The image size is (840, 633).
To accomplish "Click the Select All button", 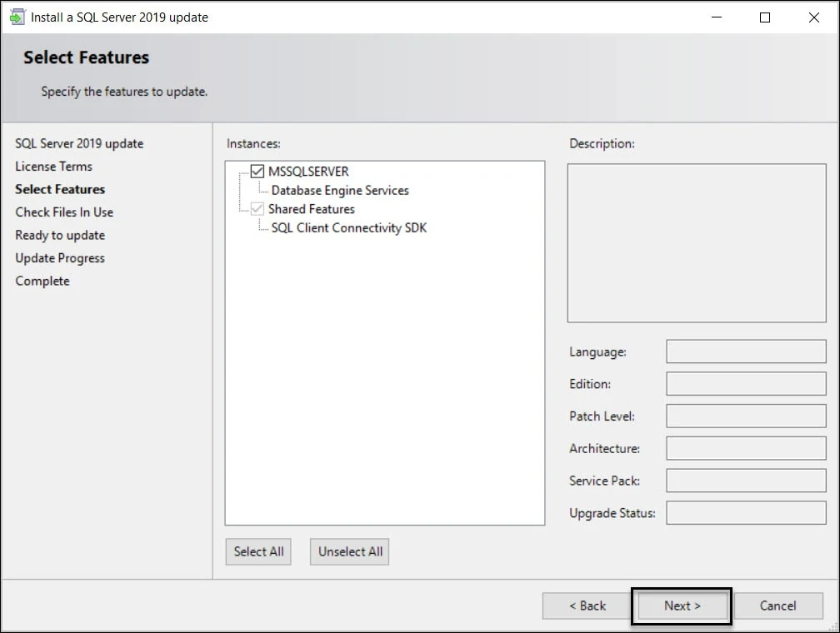I will point(258,551).
